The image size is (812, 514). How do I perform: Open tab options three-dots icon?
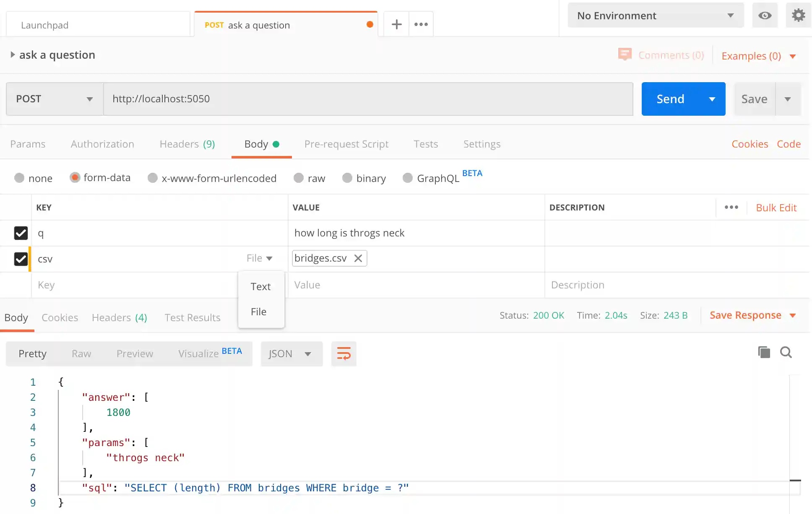click(421, 25)
